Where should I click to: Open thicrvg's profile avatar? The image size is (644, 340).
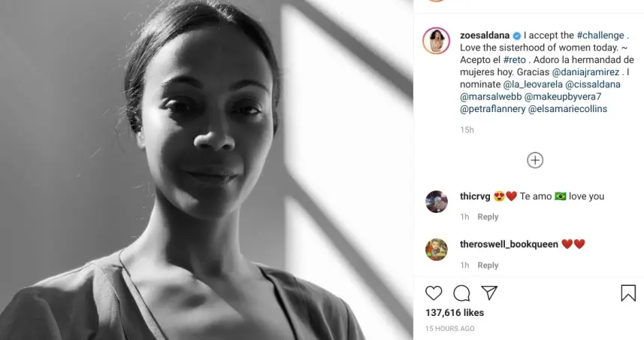[437, 202]
